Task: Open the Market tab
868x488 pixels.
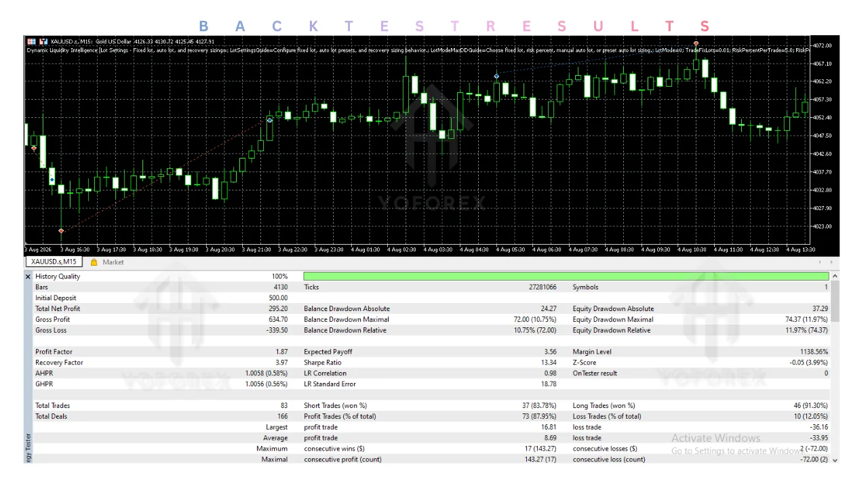Action: [113, 262]
